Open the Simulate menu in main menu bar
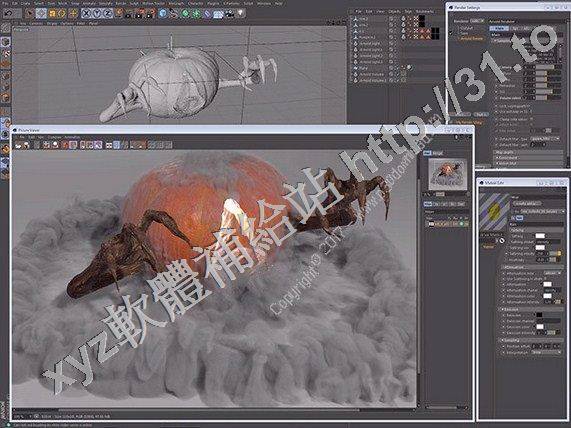The width and height of the screenshot is (571, 428). tap(105, 3)
